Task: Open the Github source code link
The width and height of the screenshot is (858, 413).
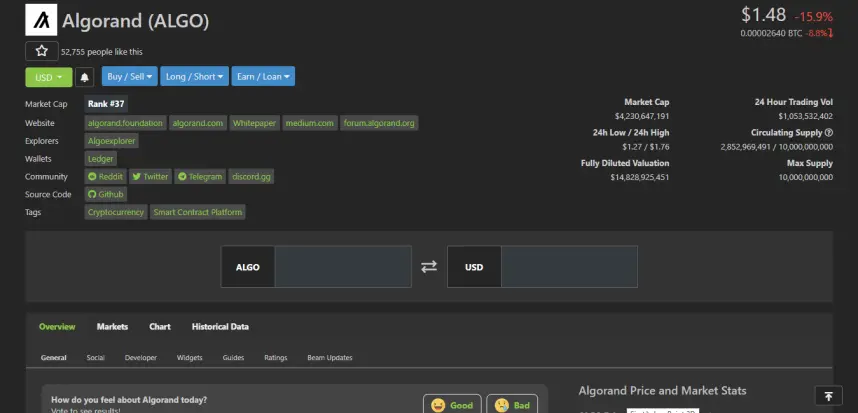Action: coord(106,194)
